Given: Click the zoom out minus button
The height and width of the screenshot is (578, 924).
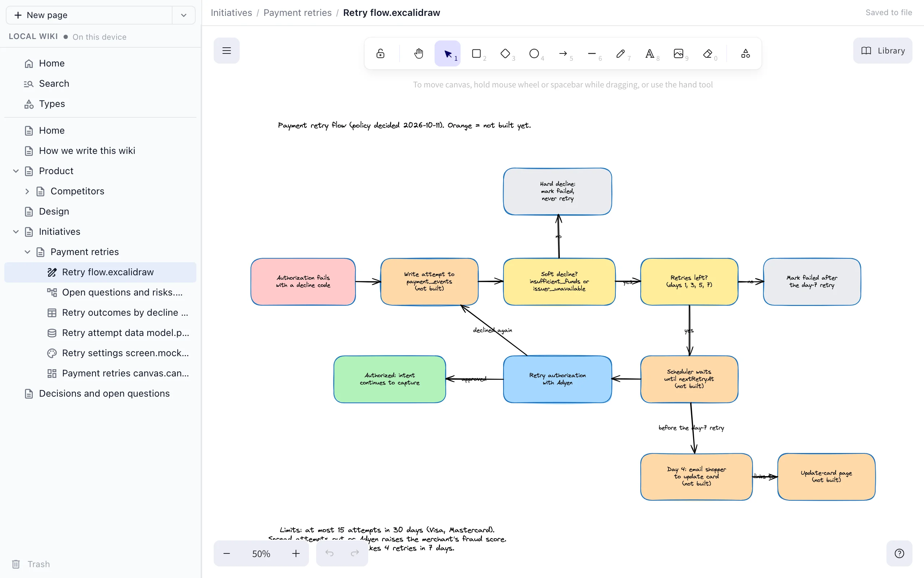Looking at the screenshot, I should tap(227, 553).
